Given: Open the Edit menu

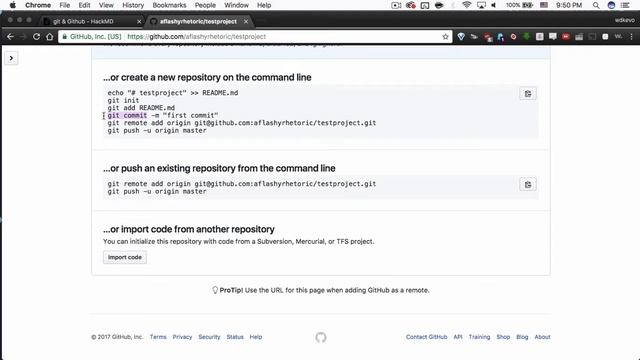Looking at the screenshot, I should click(84, 5).
